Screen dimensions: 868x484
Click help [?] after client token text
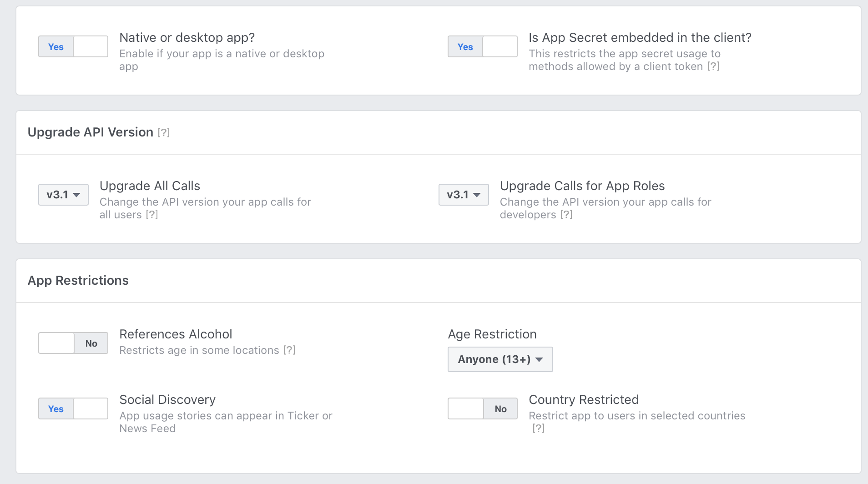tap(713, 66)
